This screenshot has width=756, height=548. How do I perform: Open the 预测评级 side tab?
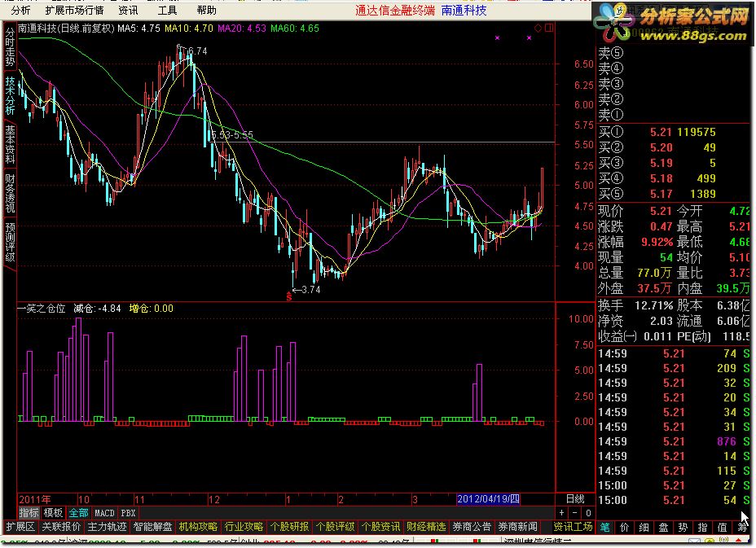pos(10,242)
